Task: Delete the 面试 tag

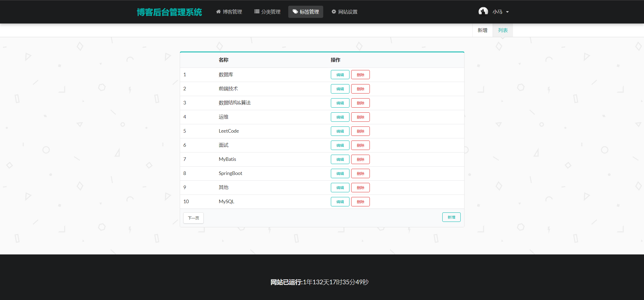Action: point(360,145)
